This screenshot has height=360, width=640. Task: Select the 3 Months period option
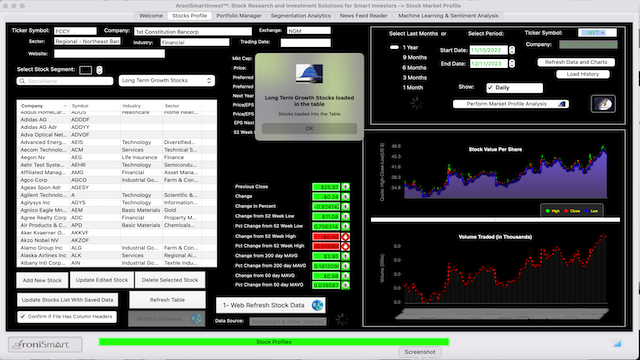click(414, 78)
